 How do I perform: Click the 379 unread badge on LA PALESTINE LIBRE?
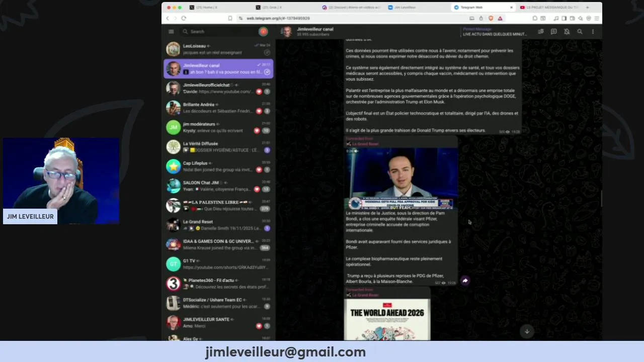click(x=265, y=209)
